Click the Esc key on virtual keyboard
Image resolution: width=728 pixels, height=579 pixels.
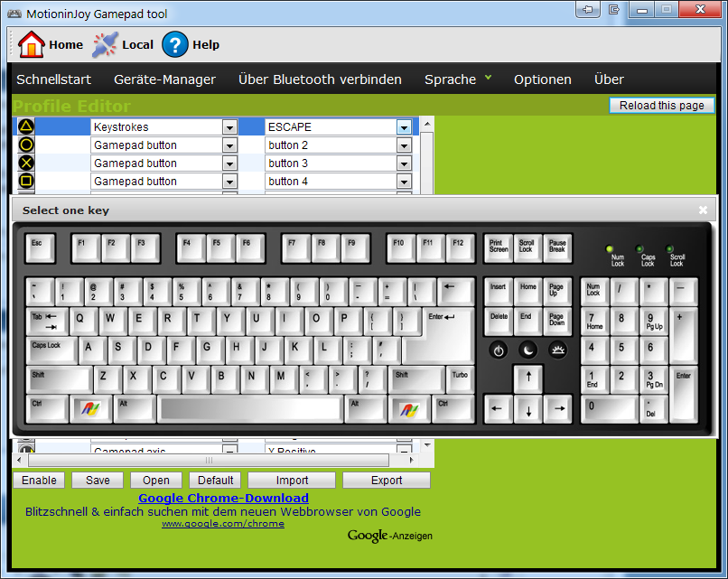[x=41, y=247]
